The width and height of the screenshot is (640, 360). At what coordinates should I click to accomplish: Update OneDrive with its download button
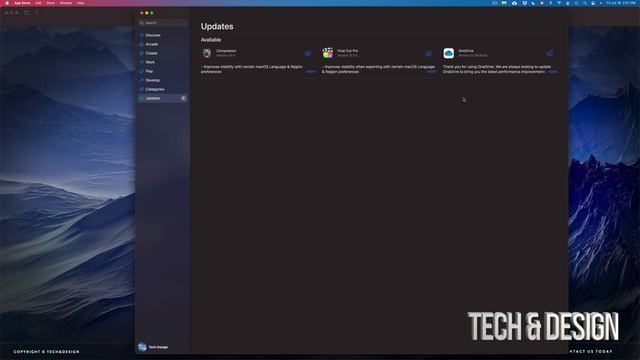[x=550, y=53]
